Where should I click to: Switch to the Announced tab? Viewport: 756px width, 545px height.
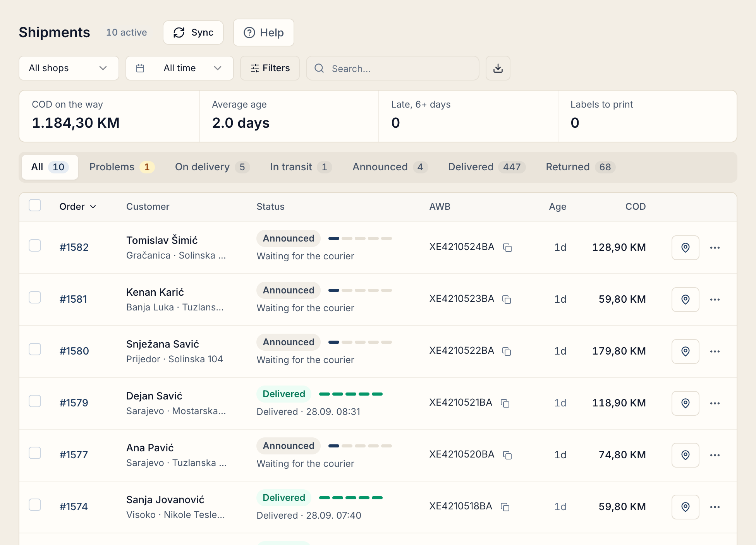tap(390, 167)
